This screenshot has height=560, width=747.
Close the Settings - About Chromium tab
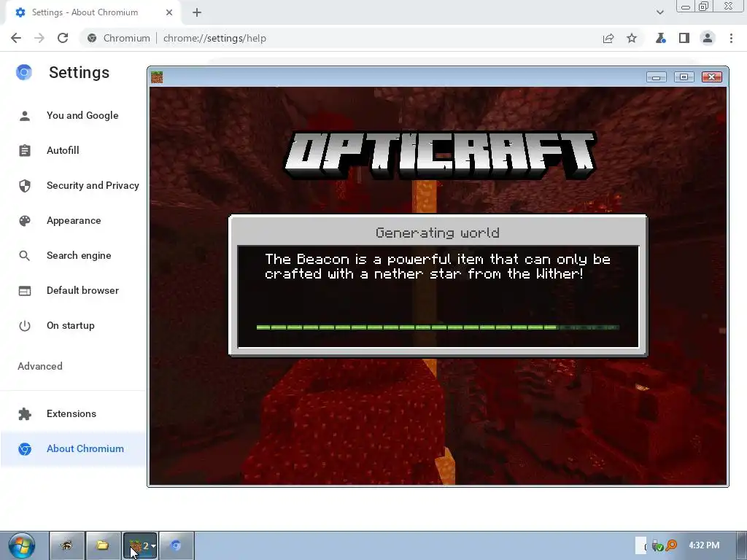pos(169,12)
